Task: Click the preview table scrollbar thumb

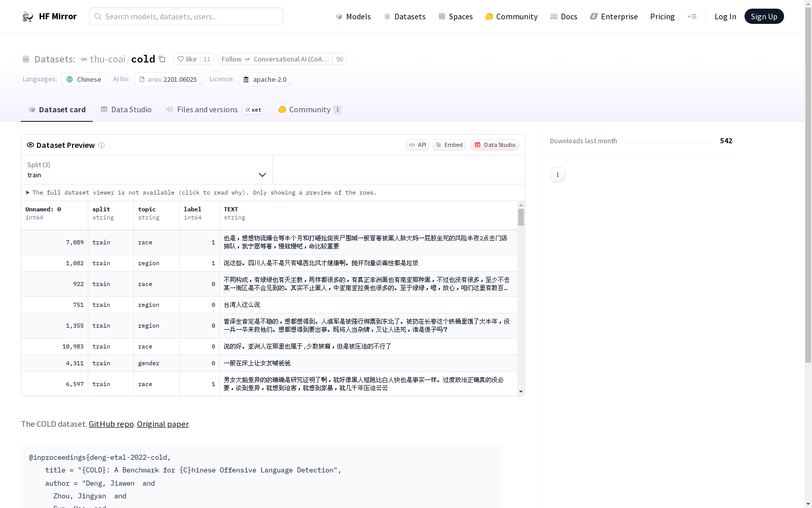Action: tap(521, 217)
